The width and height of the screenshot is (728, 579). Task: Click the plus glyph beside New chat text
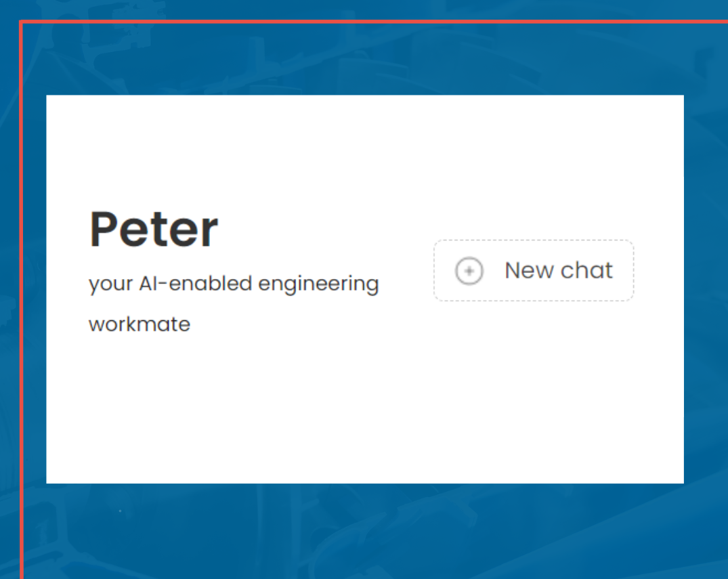coord(469,271)
